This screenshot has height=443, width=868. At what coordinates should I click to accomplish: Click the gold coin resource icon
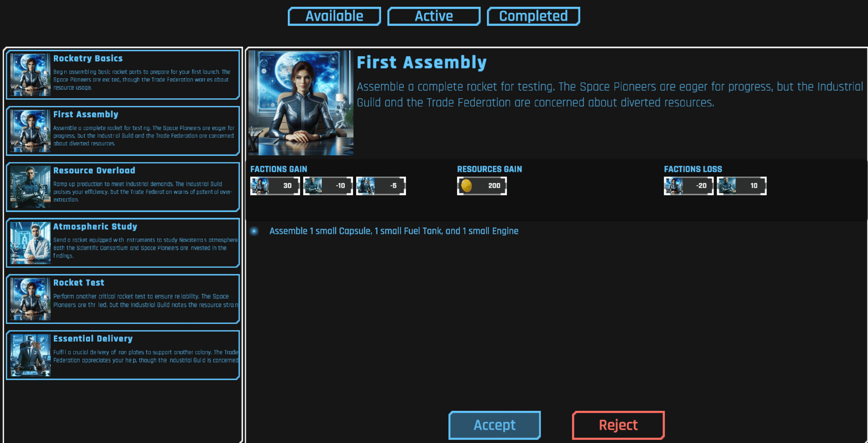[467, 186]
